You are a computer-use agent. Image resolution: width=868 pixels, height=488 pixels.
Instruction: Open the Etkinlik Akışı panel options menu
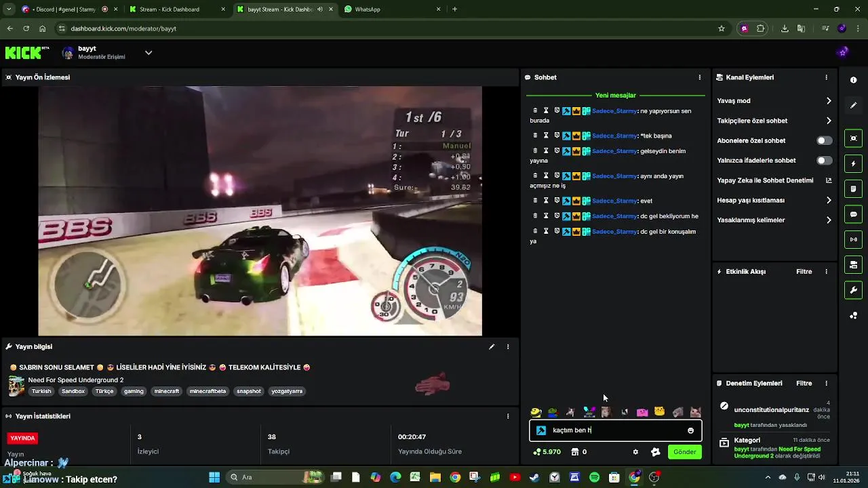[x=826, y=272]
